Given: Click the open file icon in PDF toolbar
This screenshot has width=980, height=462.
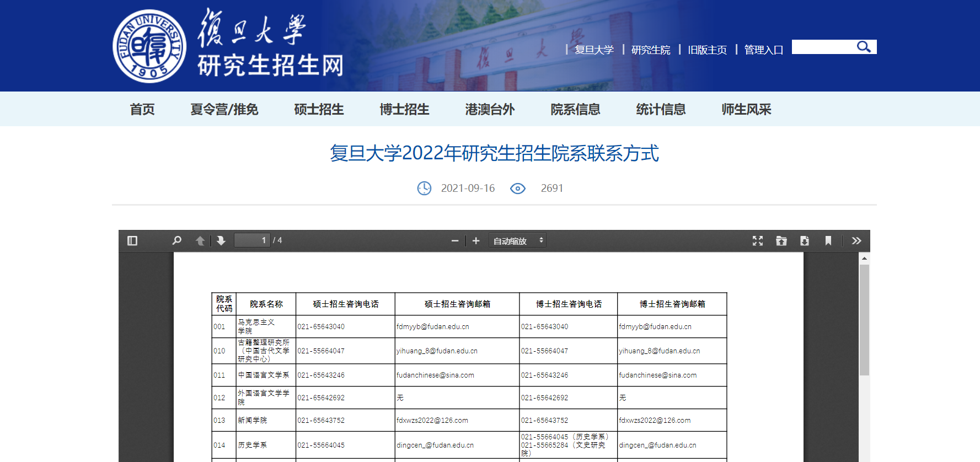Looking at the screenshot, I should pyautogui.click(x=781, y=241).
